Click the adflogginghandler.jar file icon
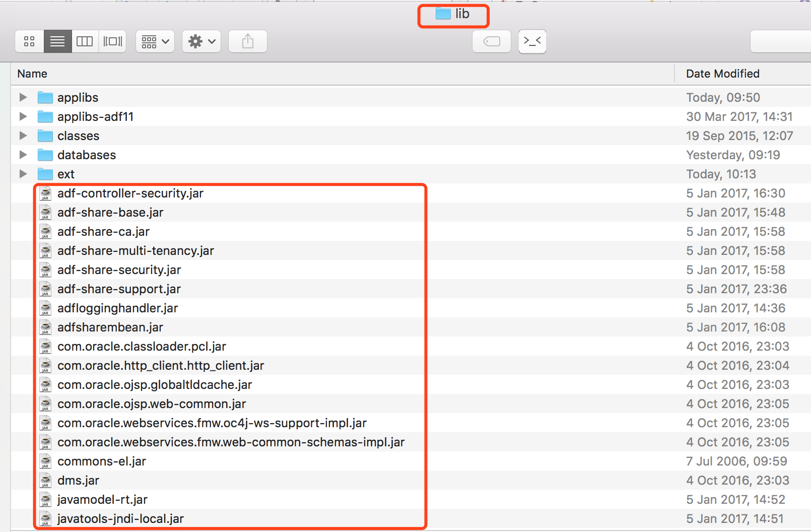Image resolution: width=811 pixels, height=532 pixels. coord(46,308)
